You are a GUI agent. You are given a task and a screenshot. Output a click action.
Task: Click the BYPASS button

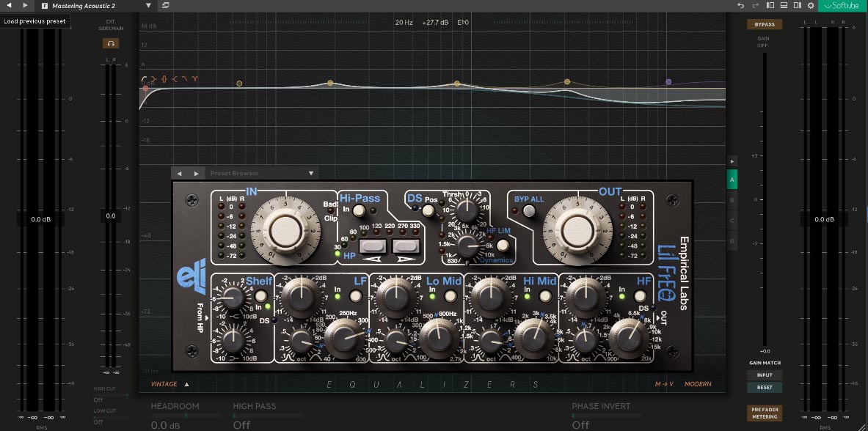click(x=764, y=24)
